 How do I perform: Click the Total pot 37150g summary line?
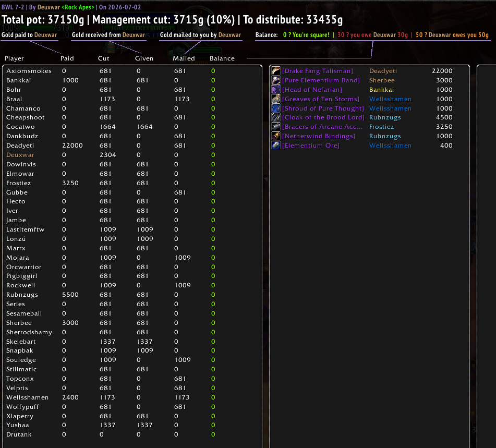tap(172, 20)
